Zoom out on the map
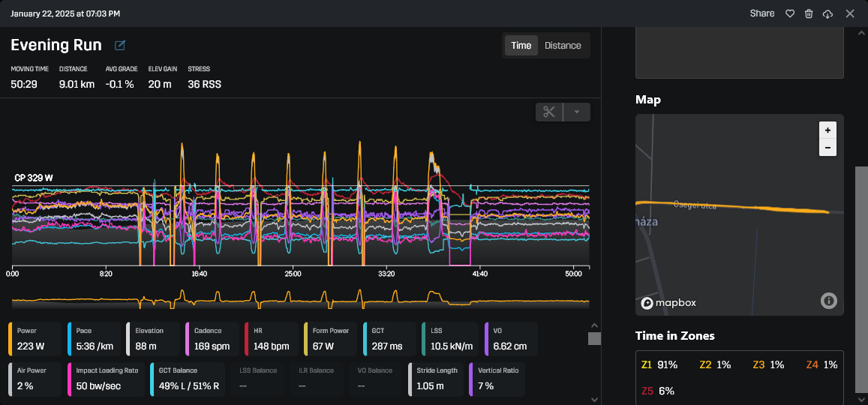This screenshot has width=868, height=405. (x=827, y=148)
